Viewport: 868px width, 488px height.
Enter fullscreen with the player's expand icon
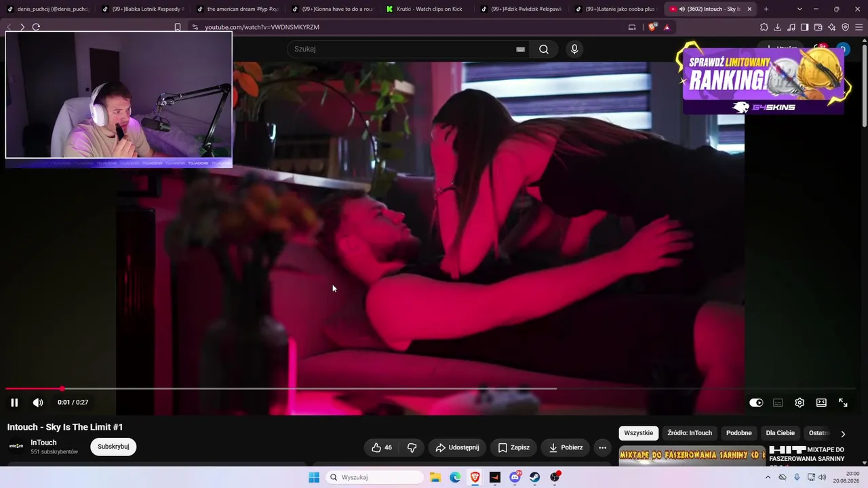[843, 403]
